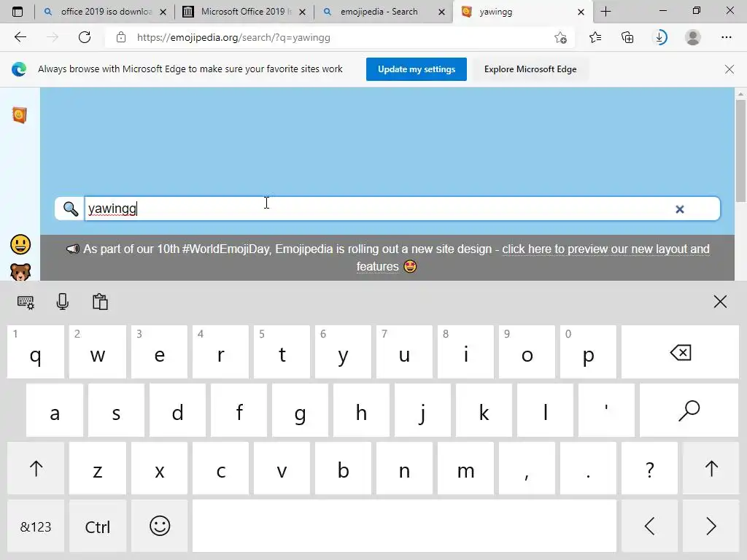Select the bear animal category icon
This screenshot has width=747, height=560.
pos(20,272)
